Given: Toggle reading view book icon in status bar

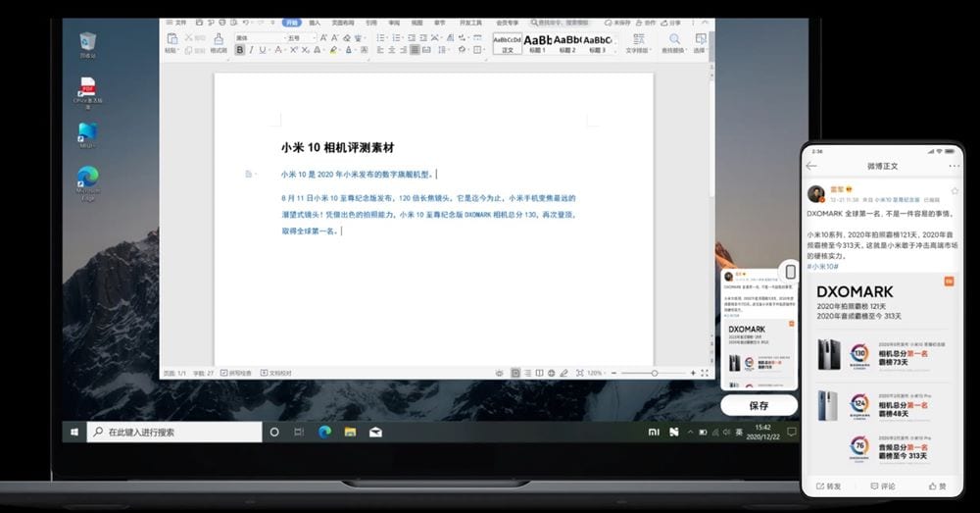Looking at the screenshot, I should [539, 373].
